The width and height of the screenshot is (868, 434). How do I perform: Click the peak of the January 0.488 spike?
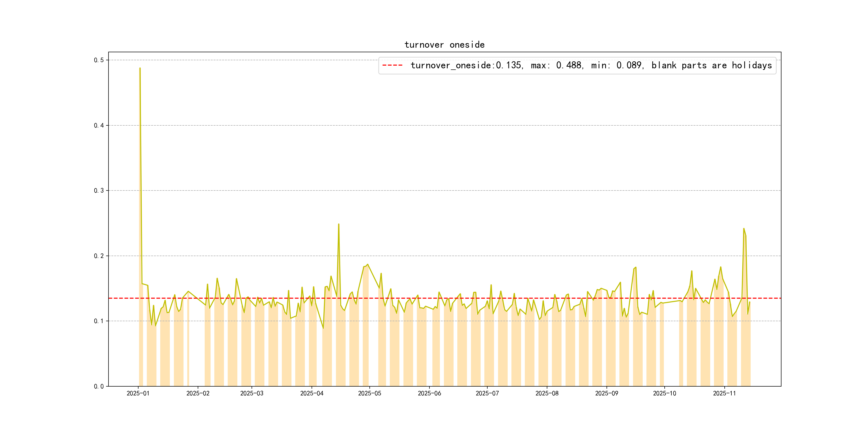point(140,68)
